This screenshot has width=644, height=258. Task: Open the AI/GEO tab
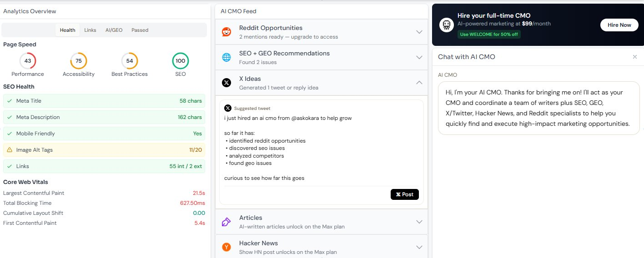(x=114, y=30)
